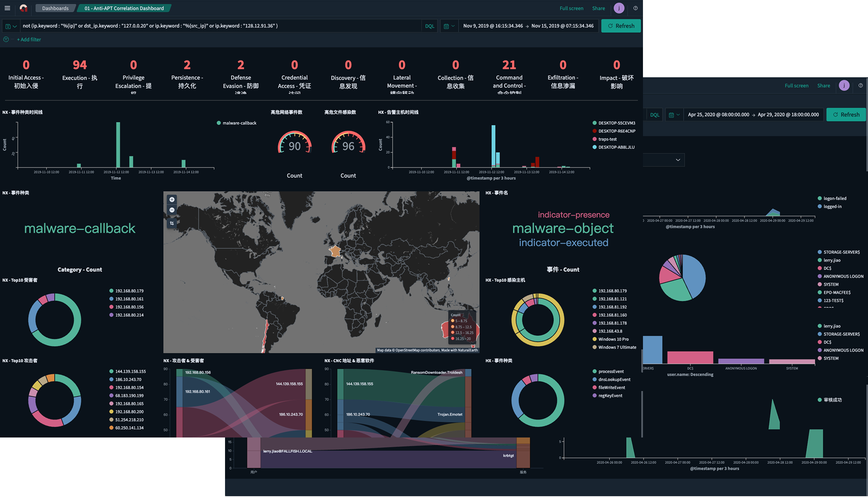Click the processEvent legend color dot
The width and height of the screenshot is (868, 497).
click(x=594, y=372)
